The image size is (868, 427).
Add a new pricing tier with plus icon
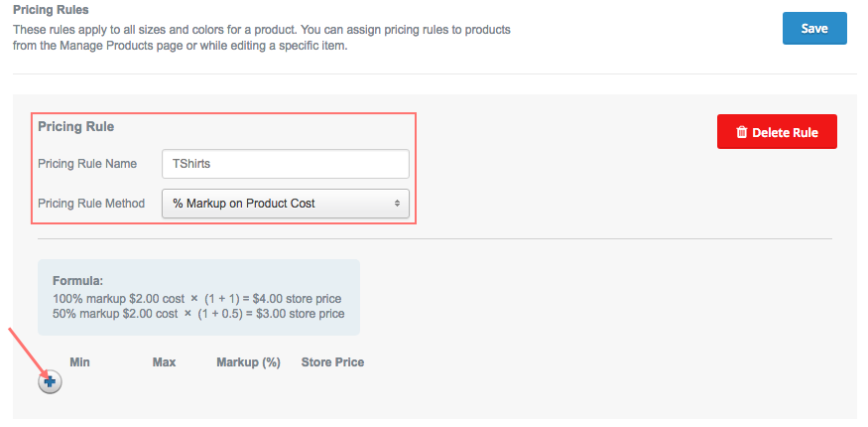tap(50, 381)
